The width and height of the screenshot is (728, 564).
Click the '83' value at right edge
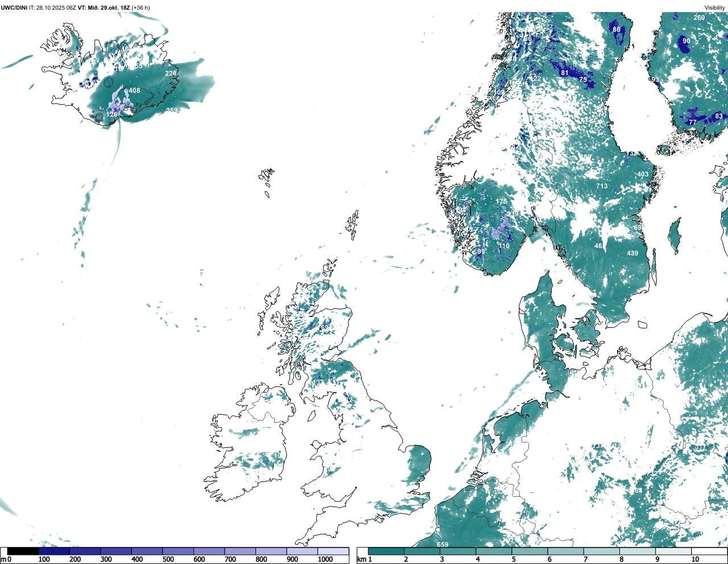719,116
